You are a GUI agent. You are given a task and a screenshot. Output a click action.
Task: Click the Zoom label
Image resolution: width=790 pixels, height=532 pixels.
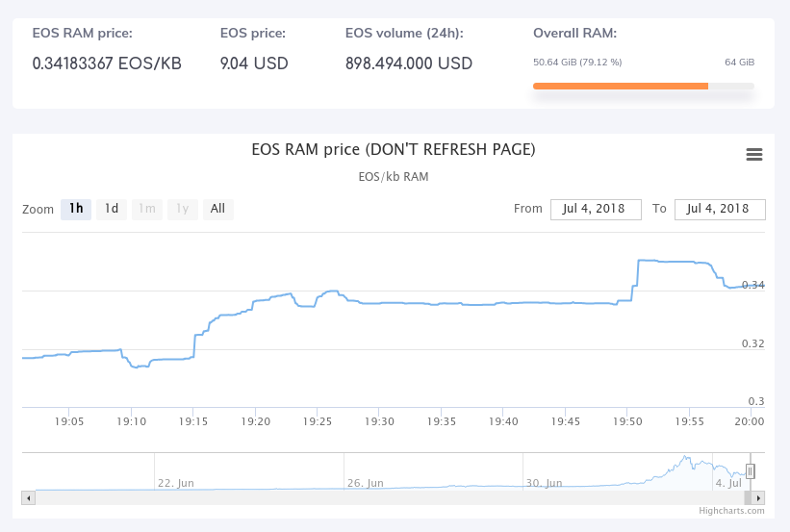click(38, 210)
